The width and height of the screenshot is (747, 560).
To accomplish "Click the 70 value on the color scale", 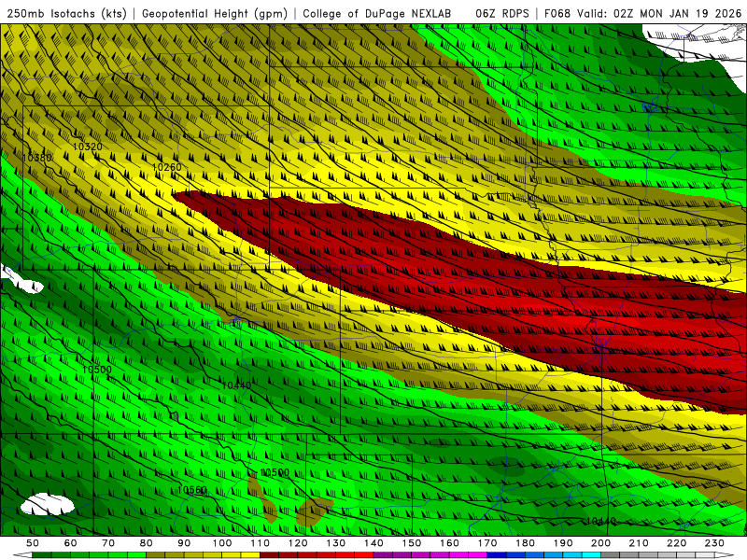I will 108,543.
